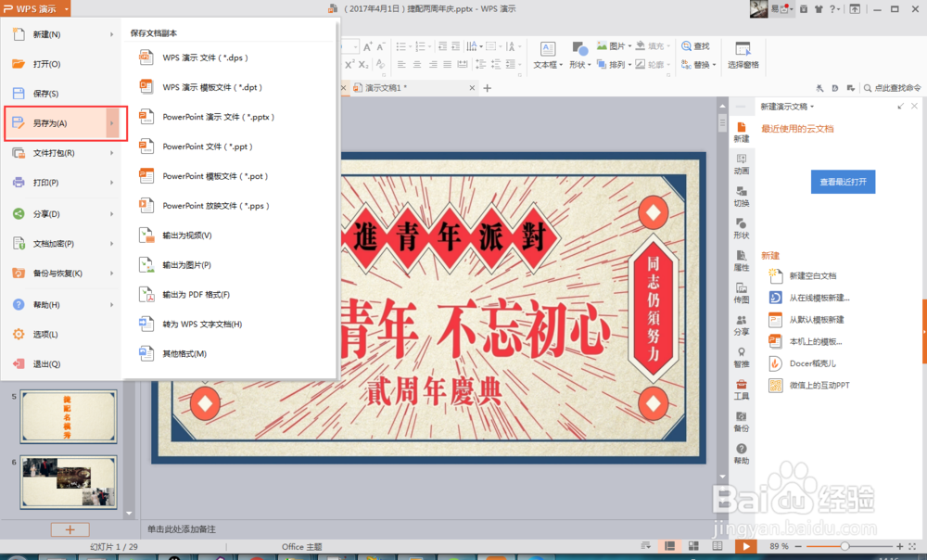927x560 pixels.
Task: Apply superscript X² formatting
Action: point(350,65)
